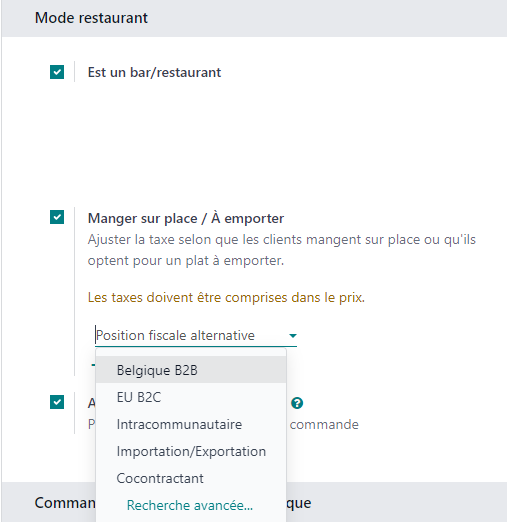Click the Est un bar/restaurant label

154,72
